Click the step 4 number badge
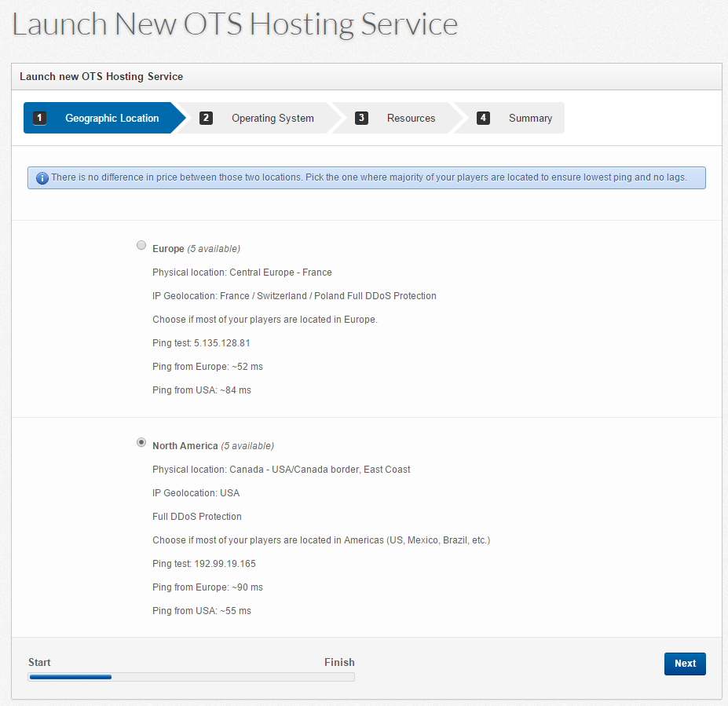The height and width of the screenshot is (706, 728). (483, 118)
